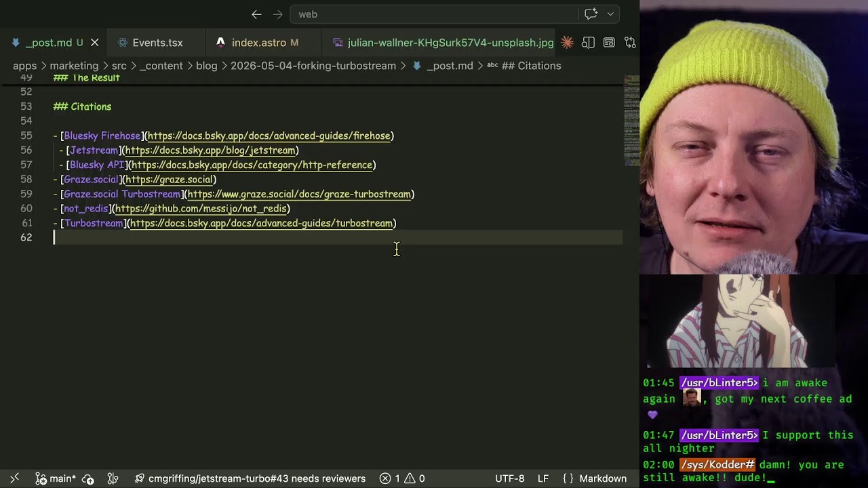Open markdown preview to the side
This screenshot has width=868, height=488.
(588, 43)
